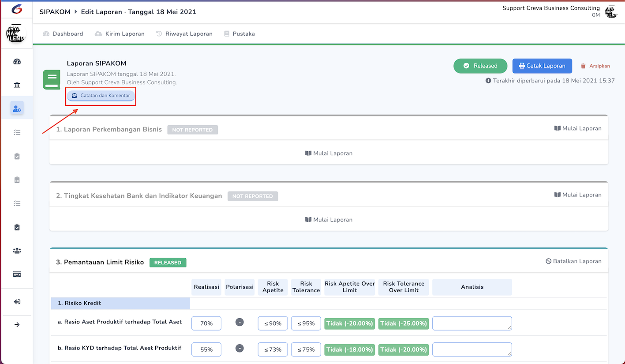625x364 pixels.
Task: Click the NOT REPORTED badge of Laporan Perkembangan Bisnis
Action: (192, 130)
